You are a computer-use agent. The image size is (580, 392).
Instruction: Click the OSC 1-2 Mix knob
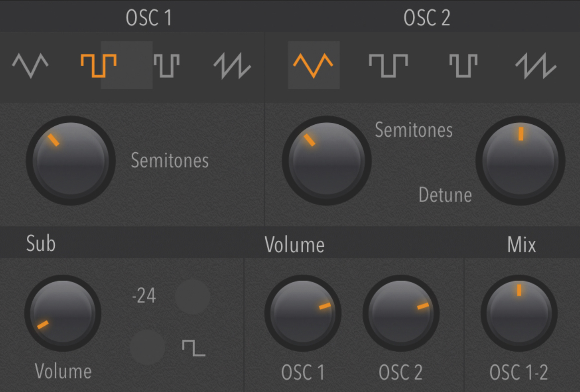tap(519, 313)
